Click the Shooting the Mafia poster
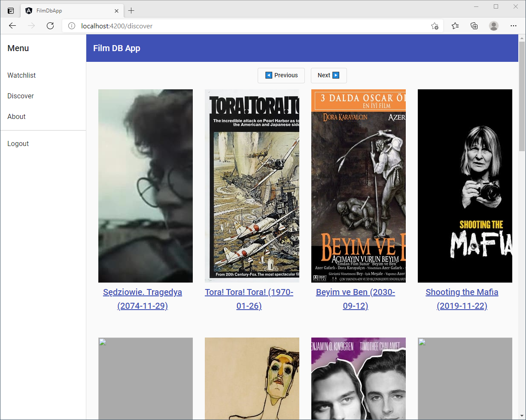 (x=465, y=186)
